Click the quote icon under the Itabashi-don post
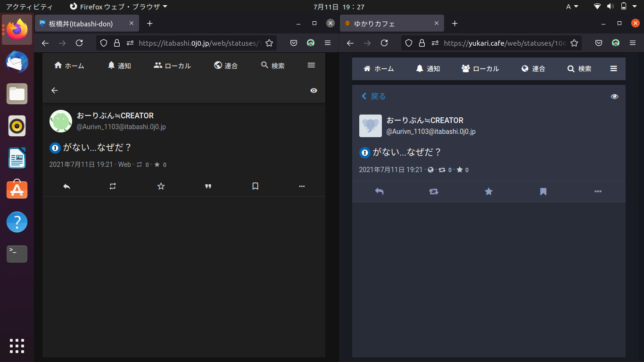The width and height of the screenshot is (644, 362). 208,187
